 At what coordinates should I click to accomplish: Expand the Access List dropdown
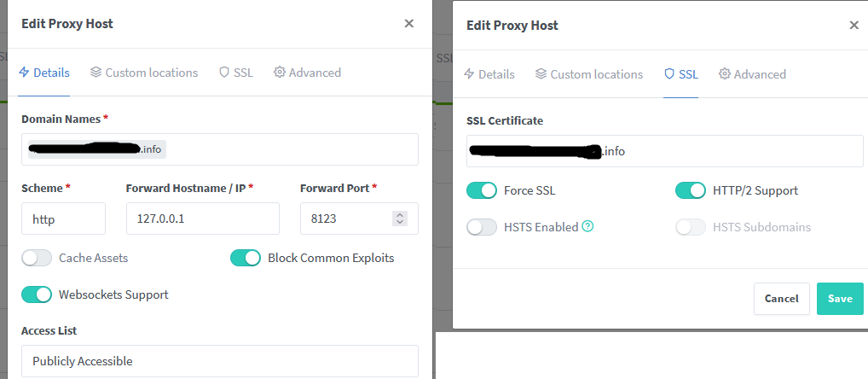point(219,361)
